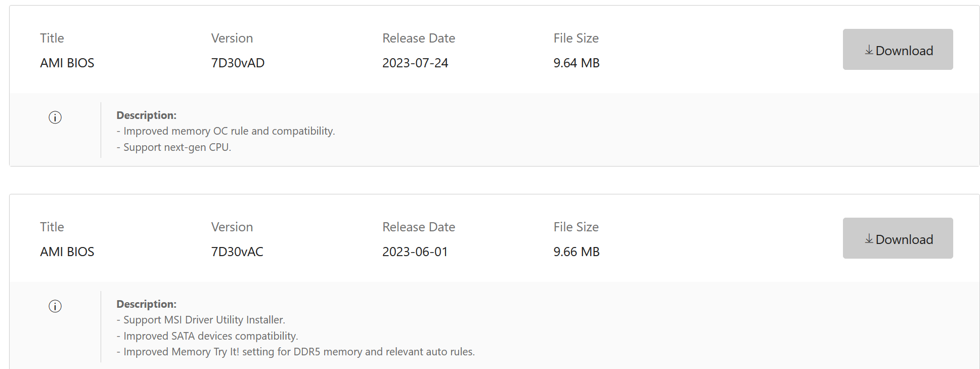
Task: Click Release Date label in first card
Action: 419,38
